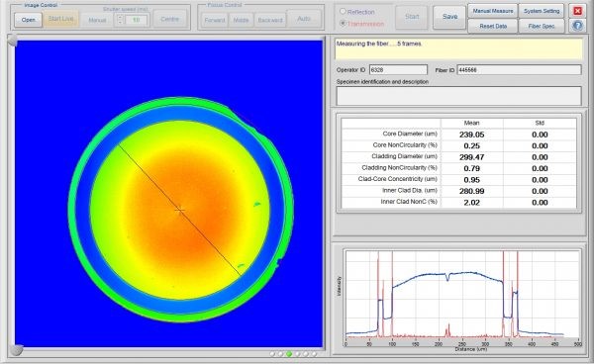This screenshot has height=364, width=594.
Task: Click the Save button
Action: click(x=449, y=17)
